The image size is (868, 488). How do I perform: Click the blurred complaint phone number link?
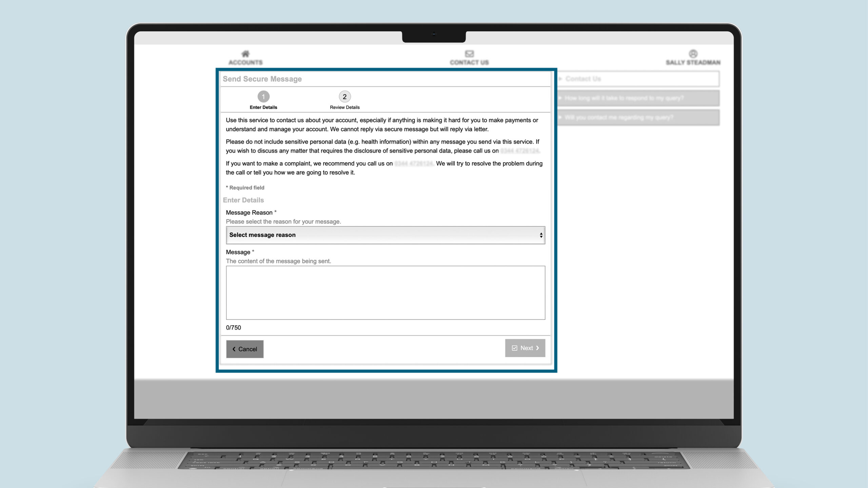point(414,164)
